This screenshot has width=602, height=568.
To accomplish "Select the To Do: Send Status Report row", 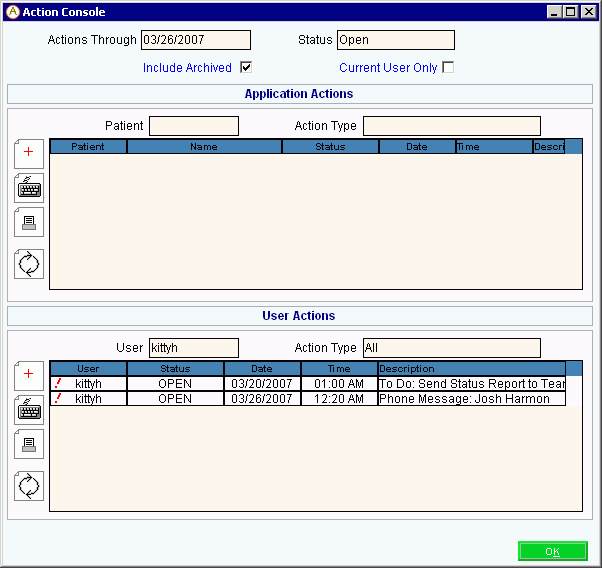I will (470, 384).
